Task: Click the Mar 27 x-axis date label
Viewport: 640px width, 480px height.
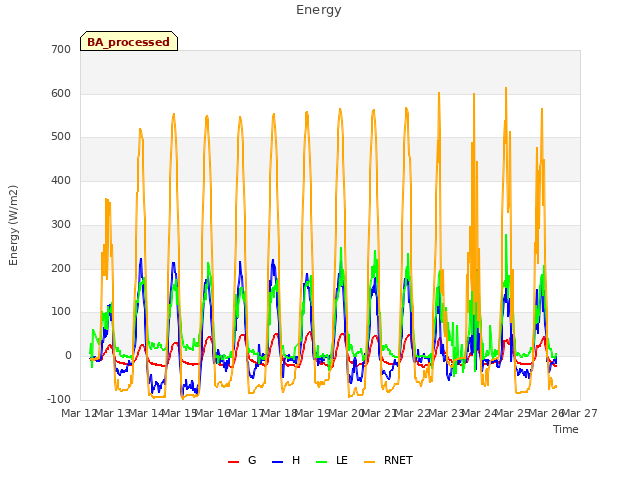Action: tap(580, 413)
